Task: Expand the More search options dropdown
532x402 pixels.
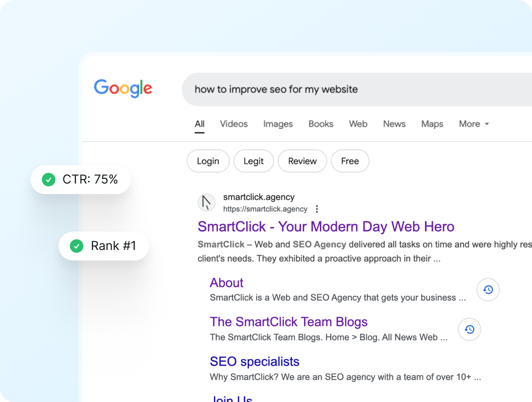Action: tap(474, 124)
